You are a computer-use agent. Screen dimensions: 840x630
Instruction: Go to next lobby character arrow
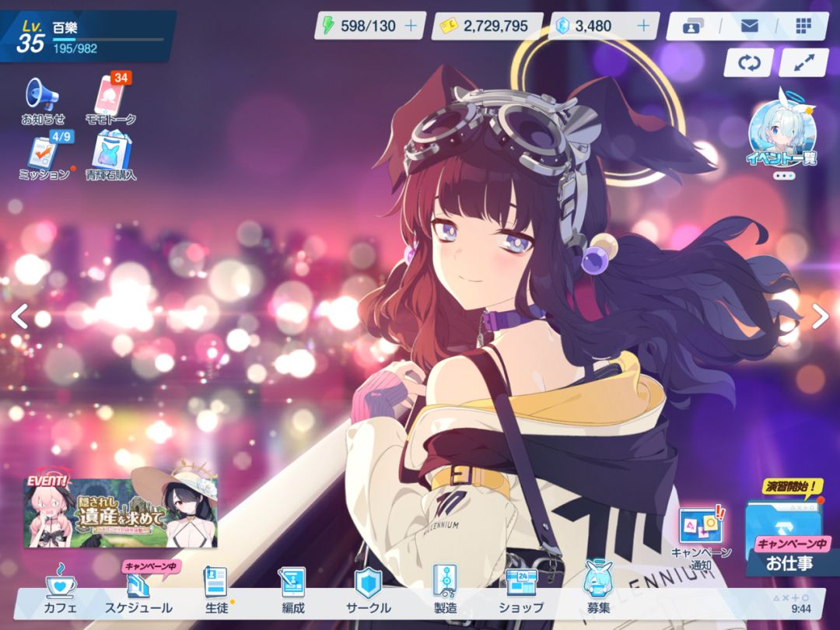pyautogui.click(x=821, y=316)
